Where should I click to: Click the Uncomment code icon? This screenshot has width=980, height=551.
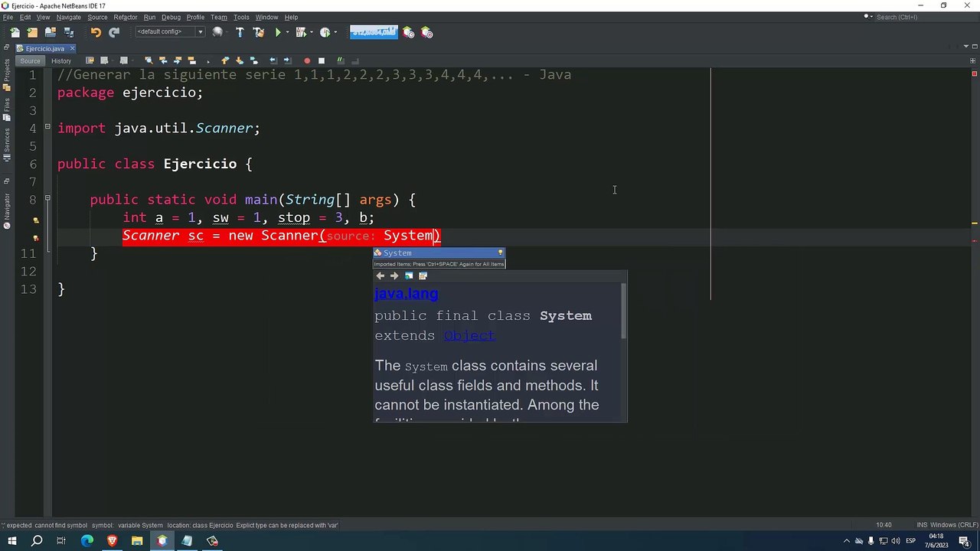click(355, 60)
